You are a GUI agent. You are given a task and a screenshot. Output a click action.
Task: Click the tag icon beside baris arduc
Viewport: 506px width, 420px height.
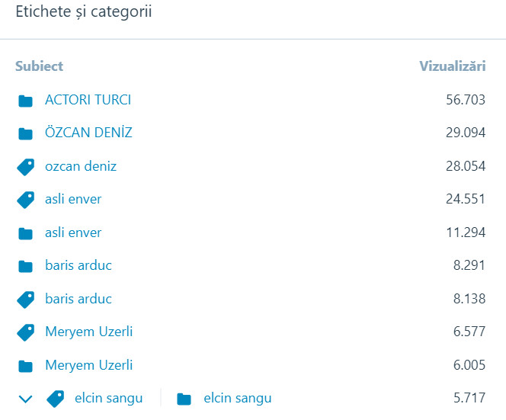point(26,300)
